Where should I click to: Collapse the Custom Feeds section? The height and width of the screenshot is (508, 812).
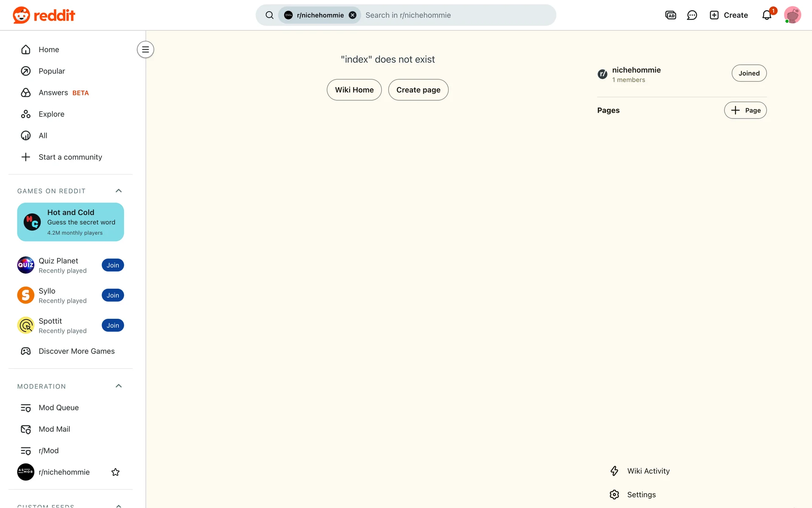pyautogui.click(x=119, y=505)
